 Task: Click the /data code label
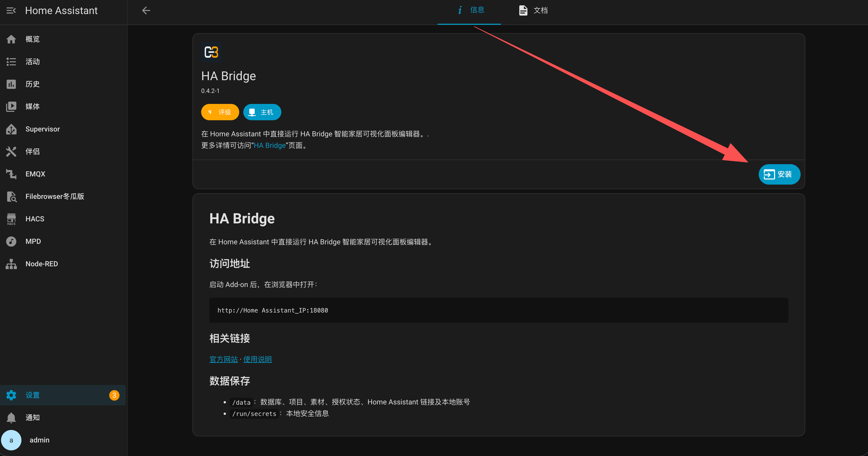(241, 402)
